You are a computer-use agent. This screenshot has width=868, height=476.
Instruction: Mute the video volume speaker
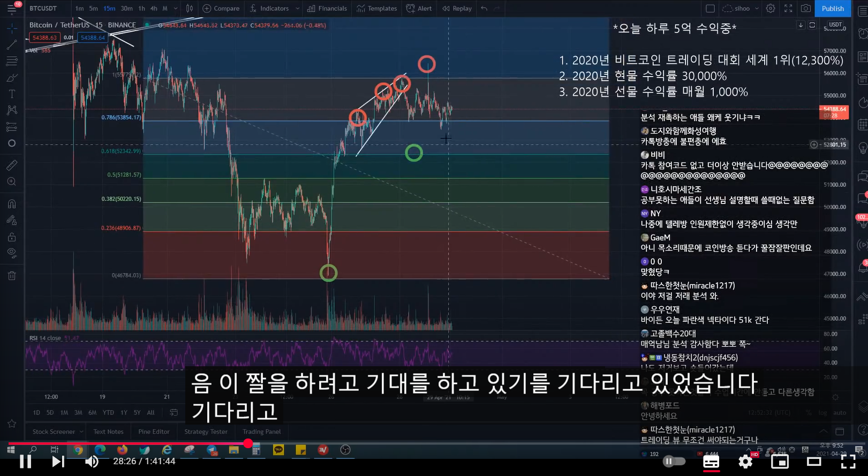pyautogui.click(x=92, y=462)
